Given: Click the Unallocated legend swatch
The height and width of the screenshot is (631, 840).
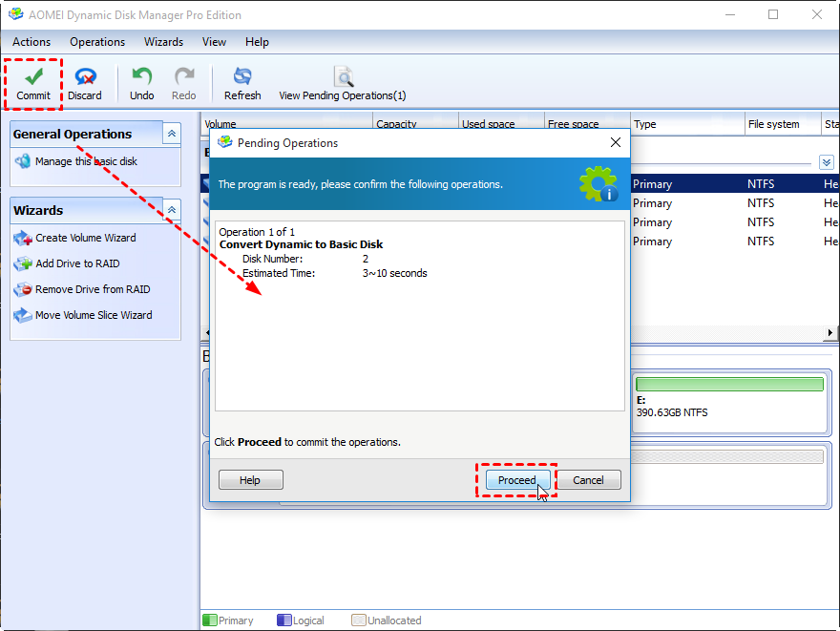Looking at the screenshot, I should coord(358,620).
